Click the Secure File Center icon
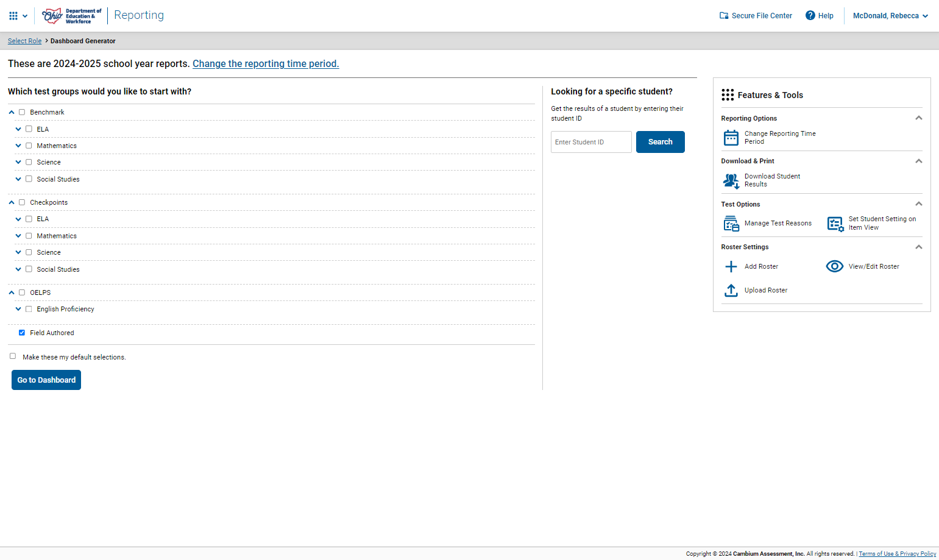 [724, 16]
